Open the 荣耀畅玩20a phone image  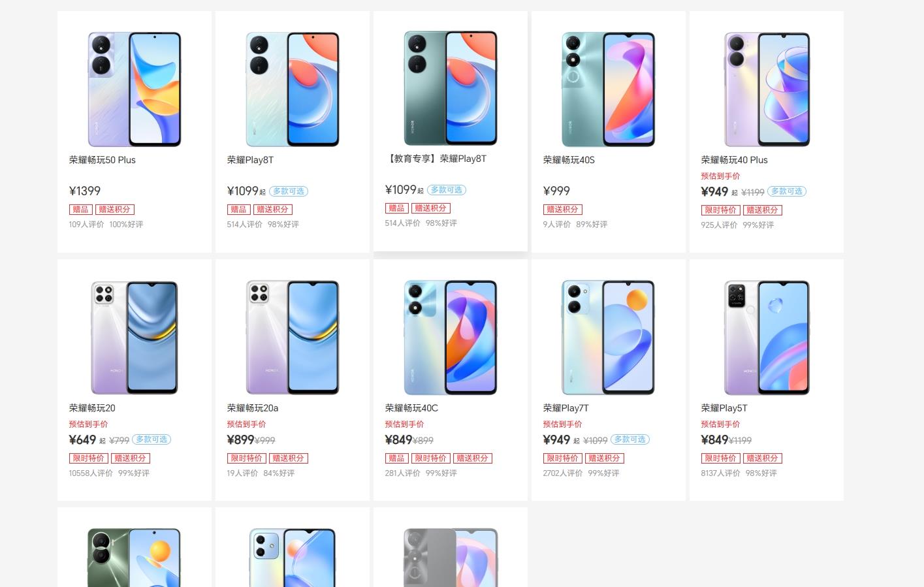tap(293, 338)
